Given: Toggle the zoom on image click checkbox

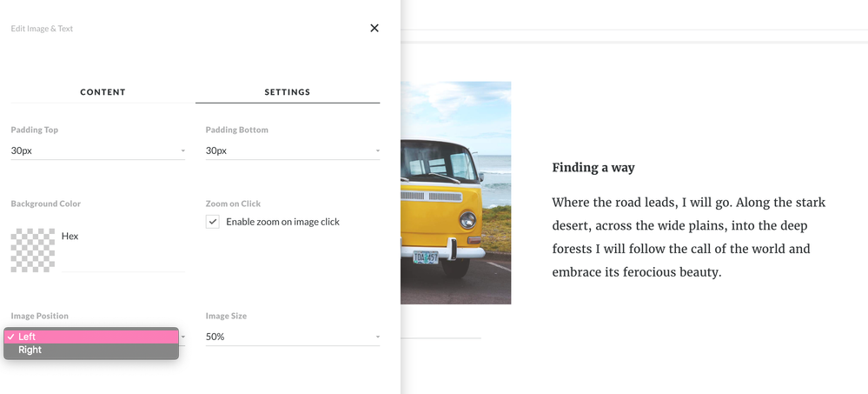Looking at the screenshot, I should click(x=213, y=222).
